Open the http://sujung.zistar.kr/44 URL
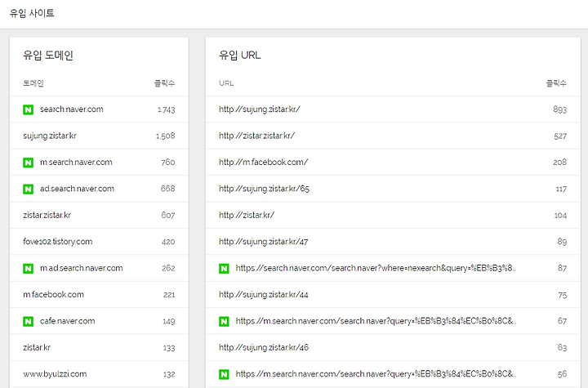The height and width of the screenshot is (388, 588). coord(263,295)
